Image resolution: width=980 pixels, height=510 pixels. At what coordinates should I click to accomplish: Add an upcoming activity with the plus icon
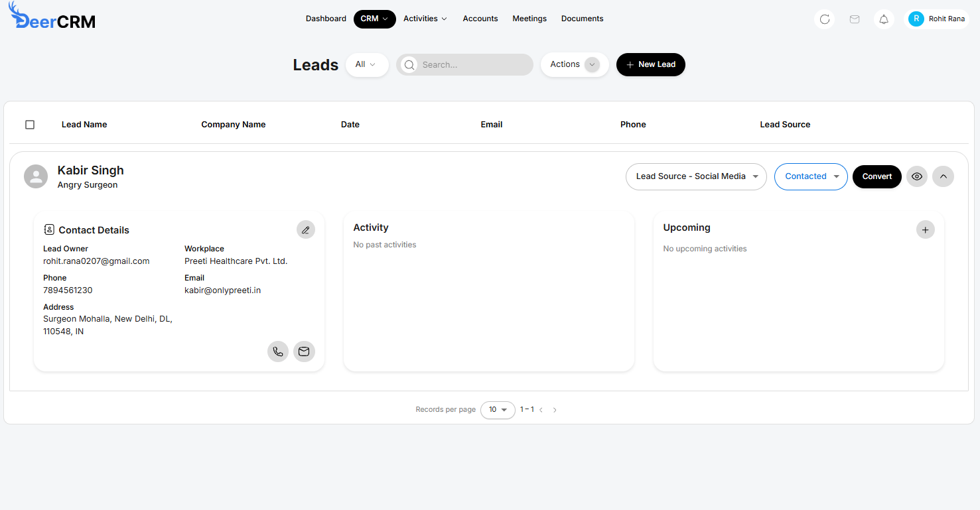(x=925, y=229)
